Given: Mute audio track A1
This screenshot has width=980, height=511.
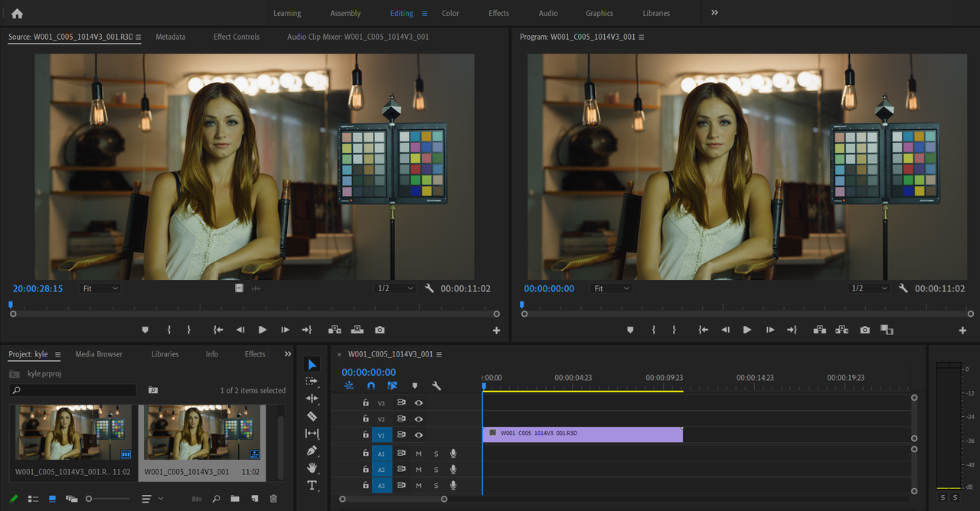Looking at the screenshot, I should pos(419,454).
